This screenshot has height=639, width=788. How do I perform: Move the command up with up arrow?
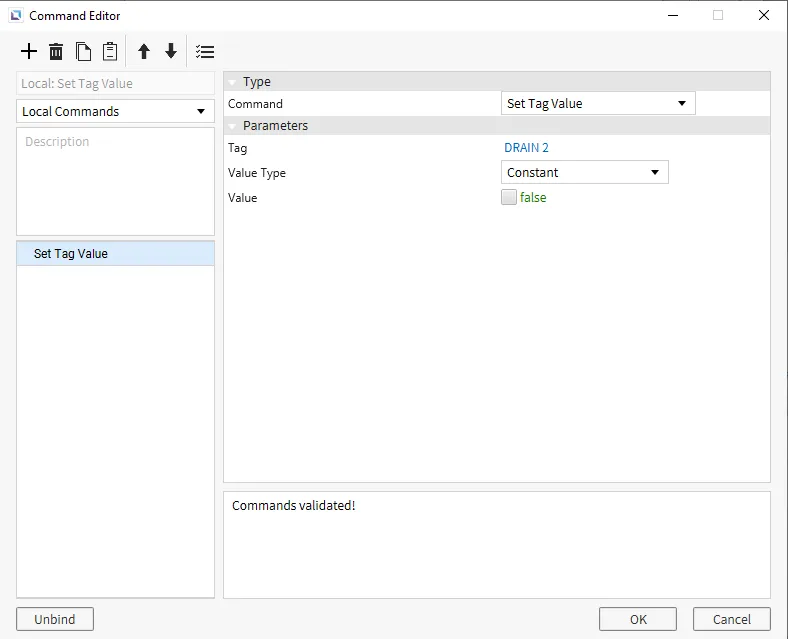tap(144, 52)
